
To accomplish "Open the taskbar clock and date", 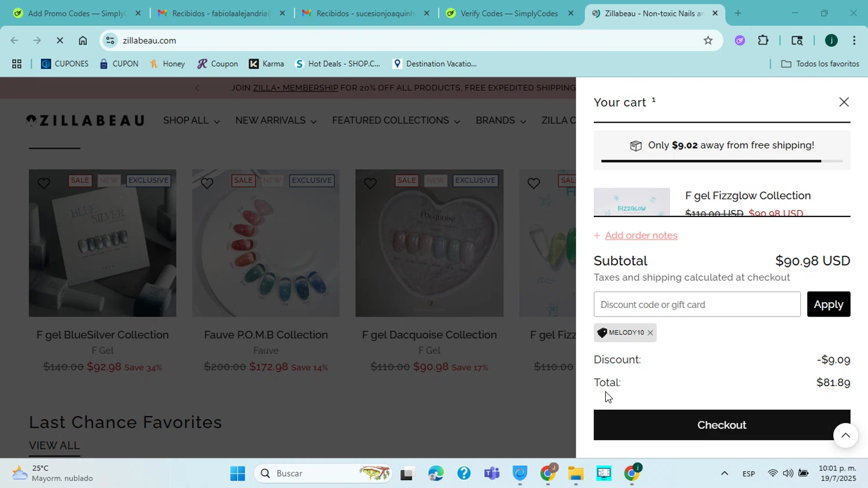I will pos(837,474).
